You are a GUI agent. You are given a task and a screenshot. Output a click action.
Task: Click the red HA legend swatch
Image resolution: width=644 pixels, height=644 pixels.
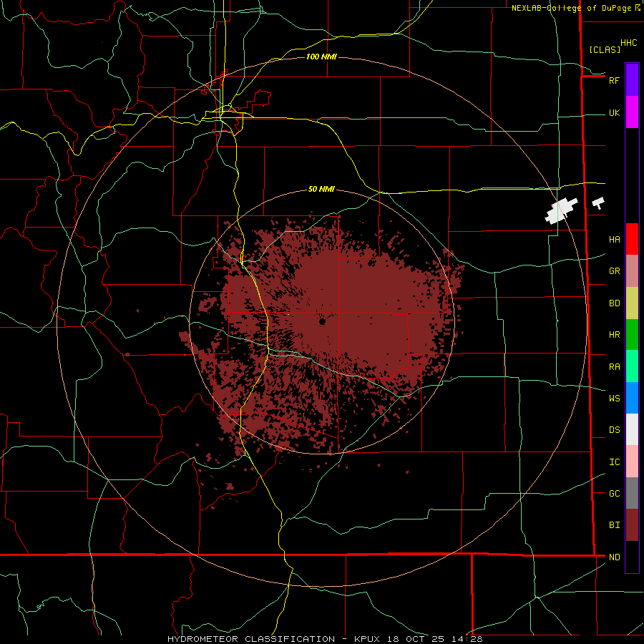point(632,239)
